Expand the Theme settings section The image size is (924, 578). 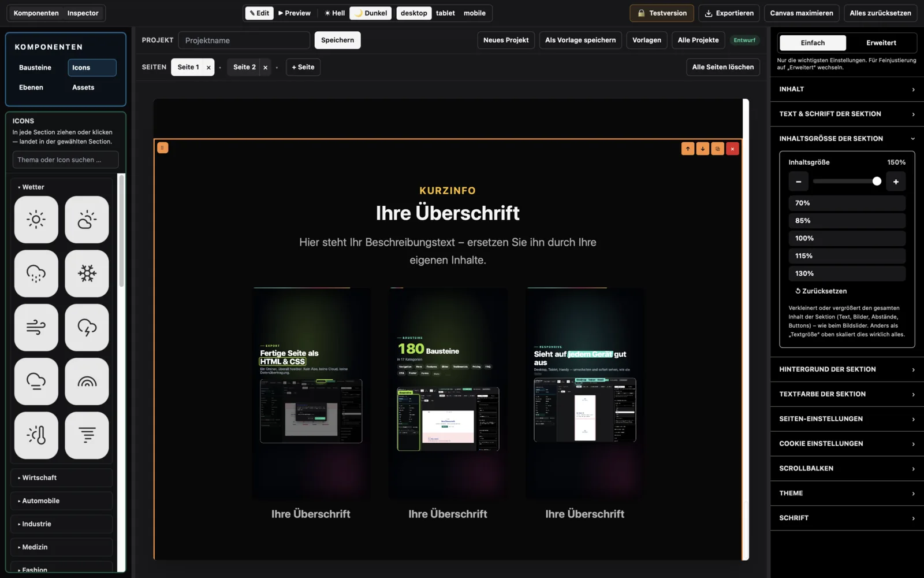[x=847, y=494]
